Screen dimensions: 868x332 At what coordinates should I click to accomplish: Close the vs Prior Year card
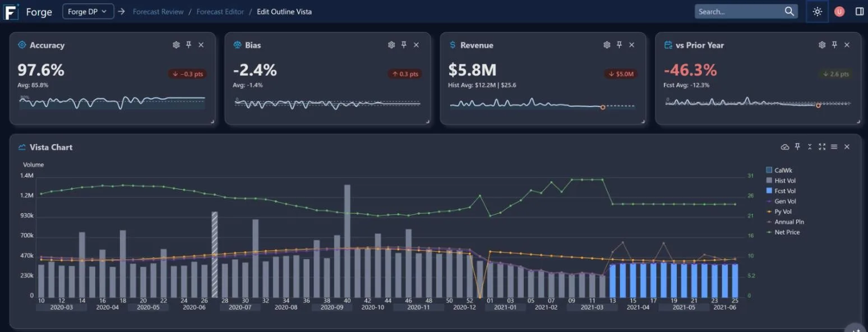[x=847, y=45]
